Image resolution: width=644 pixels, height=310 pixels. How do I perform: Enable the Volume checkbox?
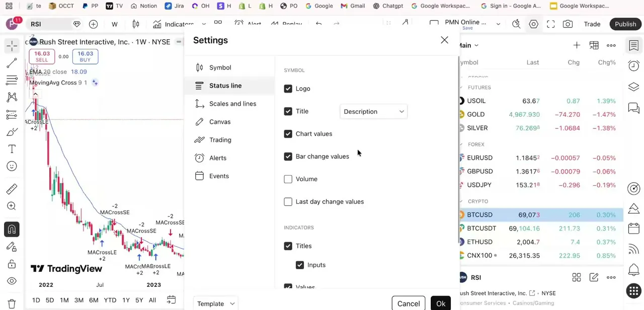[x=288, y=179]
